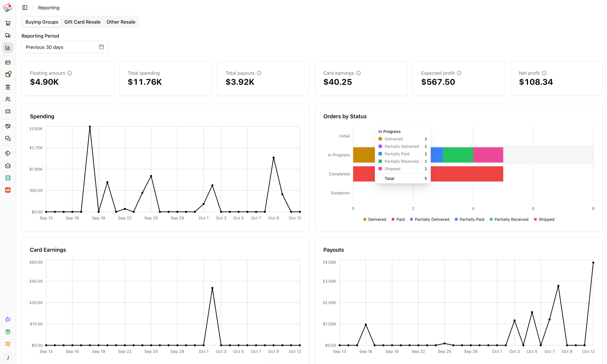Toggle the Paid legend item

click(x=398, y=219)
